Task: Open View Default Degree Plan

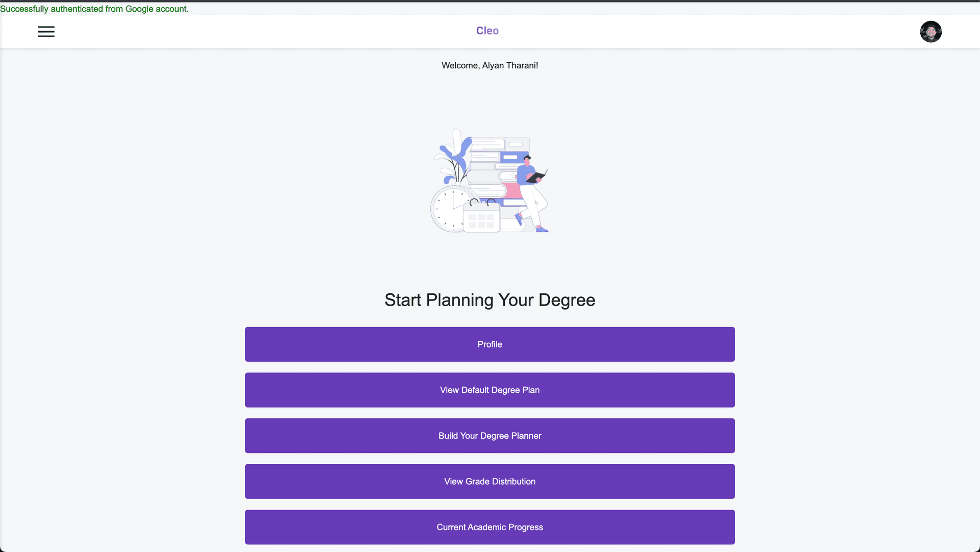Action: (489, 390)
